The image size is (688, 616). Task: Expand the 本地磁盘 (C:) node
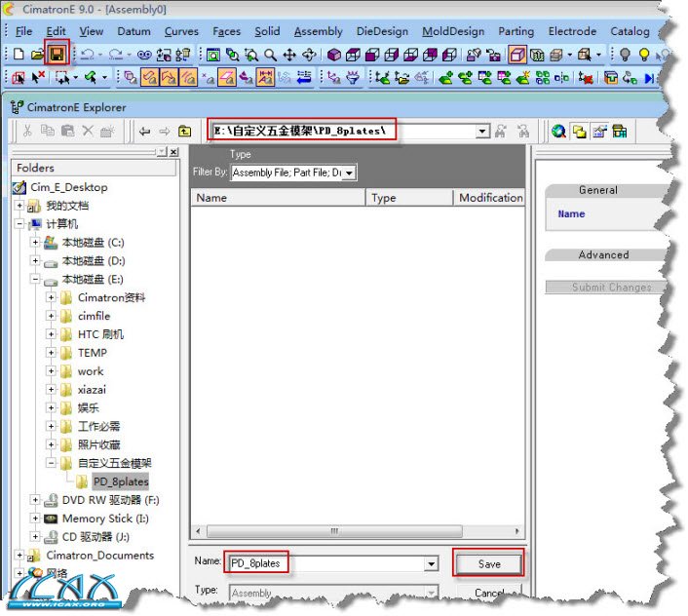click(35, 242)
